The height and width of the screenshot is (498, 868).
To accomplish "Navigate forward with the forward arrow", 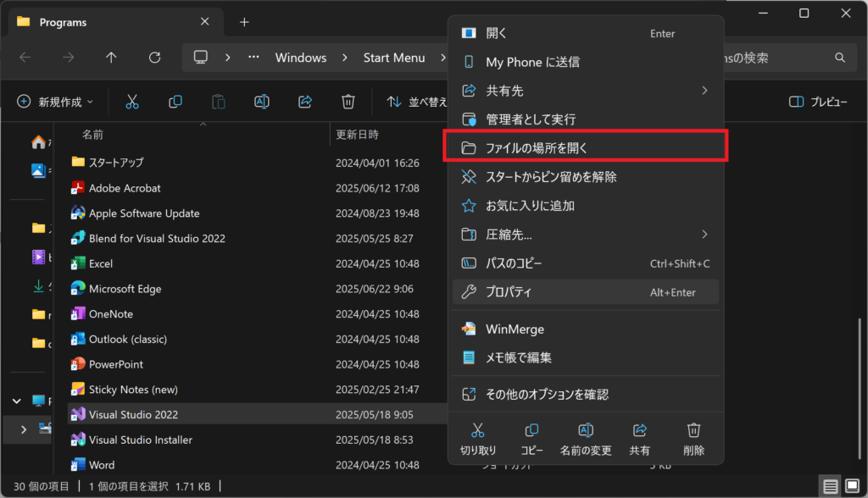I will coord(68,58).
